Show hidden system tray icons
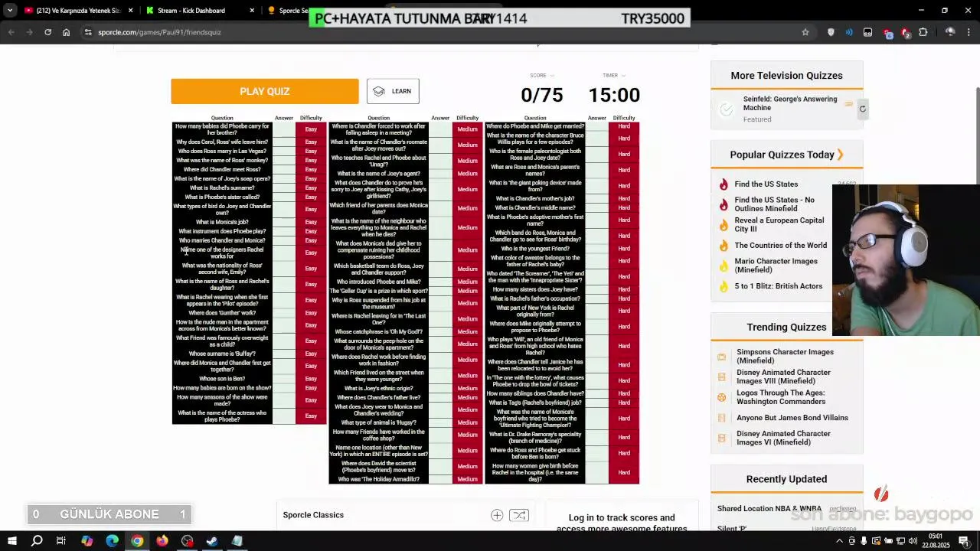 click(x=839, y=541)
